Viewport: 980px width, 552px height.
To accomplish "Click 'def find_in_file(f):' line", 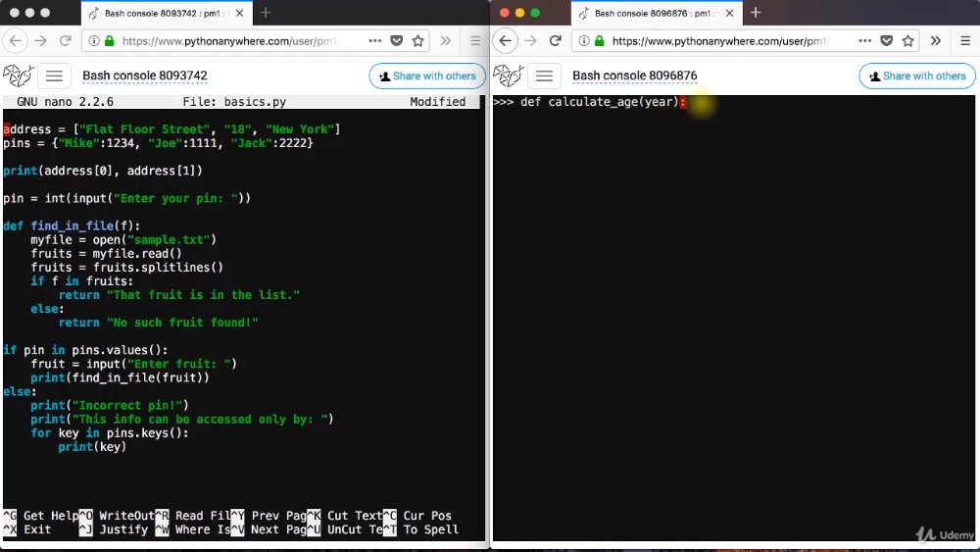I will click(72, 226).
